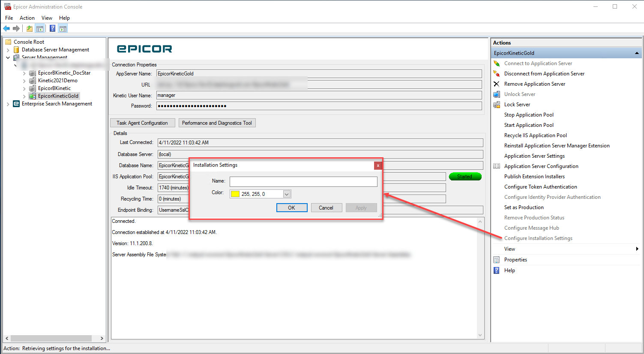Click the Apply button
Image resolution: width=644 pixels, height=354 pixels.
pyautogui.click(x=361, y=208)
